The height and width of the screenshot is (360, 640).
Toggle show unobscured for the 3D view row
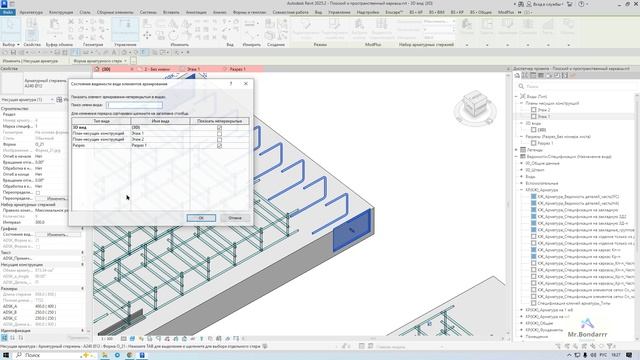pyautogui.click(x=220, y=128)
